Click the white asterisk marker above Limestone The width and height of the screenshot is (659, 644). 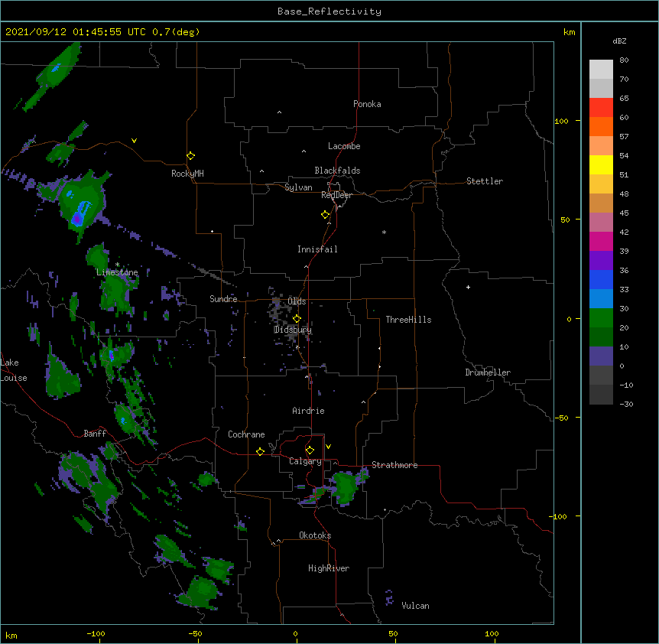click(x=117, y=265)
